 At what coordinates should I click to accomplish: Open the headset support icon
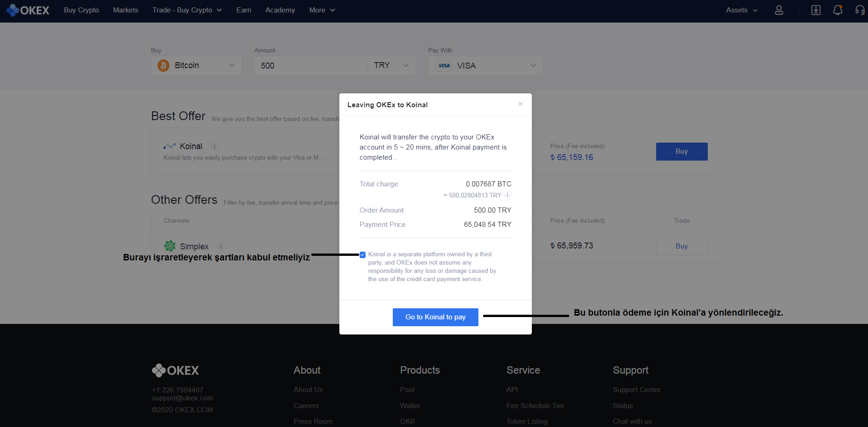point(860,10)
